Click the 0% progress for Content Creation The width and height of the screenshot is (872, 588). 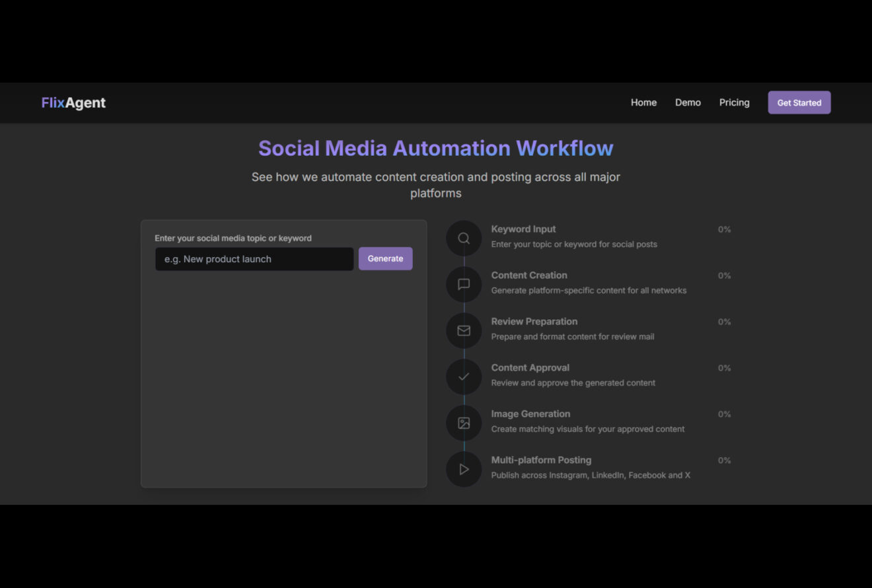724,276
